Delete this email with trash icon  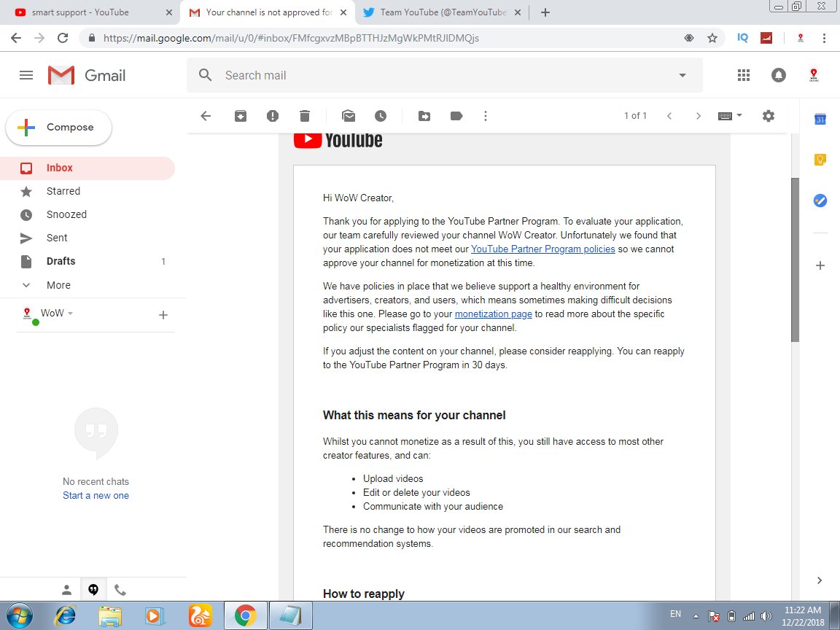tap(305, 116)
